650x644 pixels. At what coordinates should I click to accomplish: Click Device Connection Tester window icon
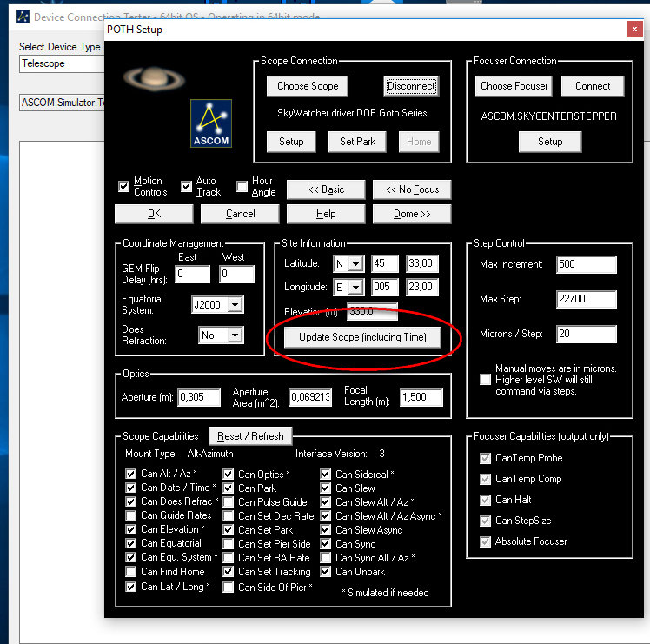[23, 17]
